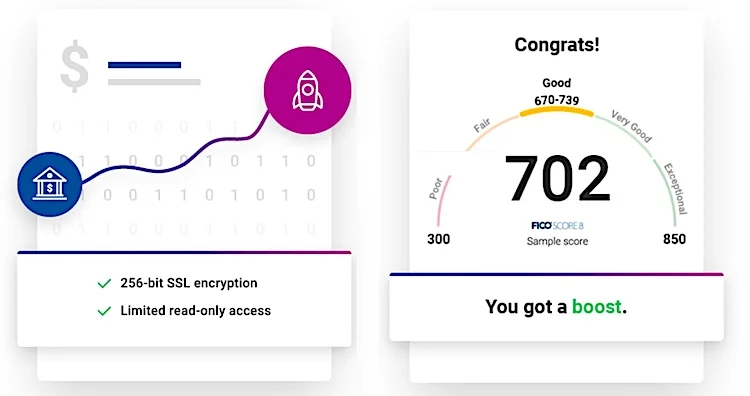This screenshot has width=750, height=396.
Task: Click the large 702 score number
Action: [x=557, y=179]
